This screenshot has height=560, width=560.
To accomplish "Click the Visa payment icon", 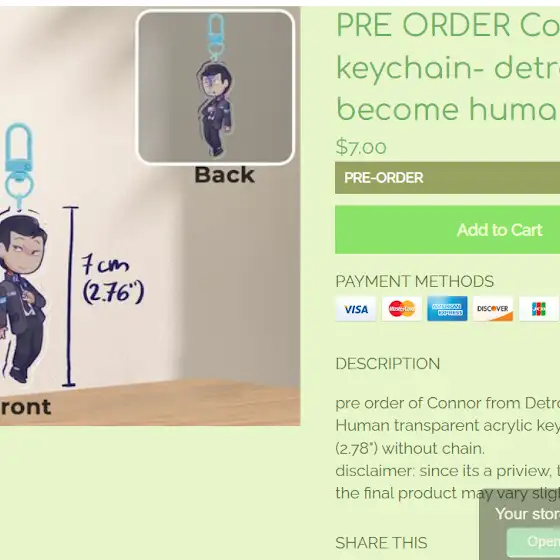I will click(x=356, y=309).
